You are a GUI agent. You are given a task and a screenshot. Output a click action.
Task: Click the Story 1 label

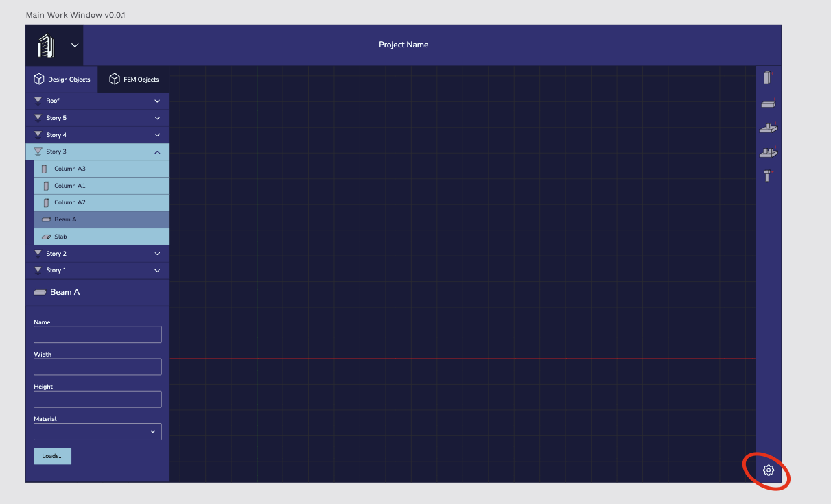click(56, 270)
